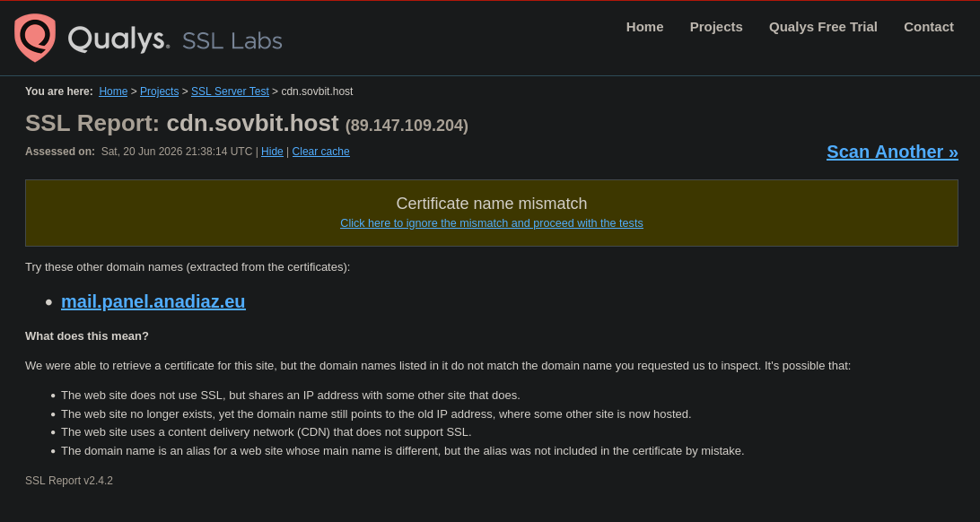Click Scan Another link
Screen dimensions: 980x522
[892, 152]
